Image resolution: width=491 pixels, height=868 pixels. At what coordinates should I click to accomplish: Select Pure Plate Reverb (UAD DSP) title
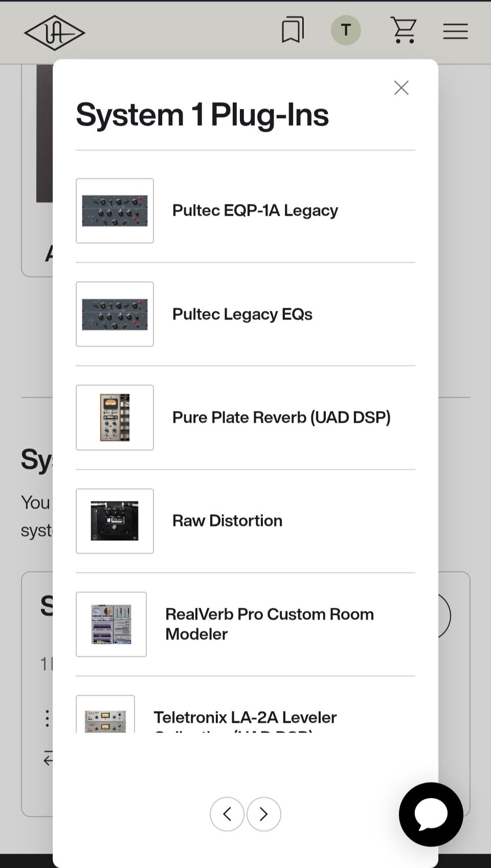click(281, 418)
